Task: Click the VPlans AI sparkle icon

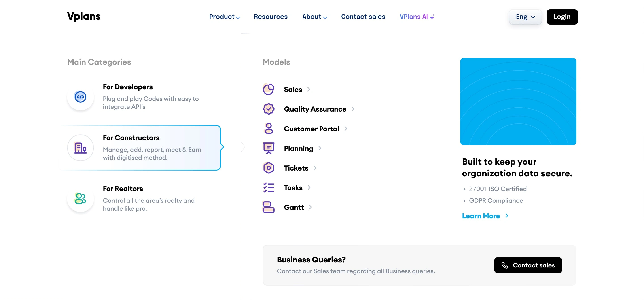Action: [432, 17]
